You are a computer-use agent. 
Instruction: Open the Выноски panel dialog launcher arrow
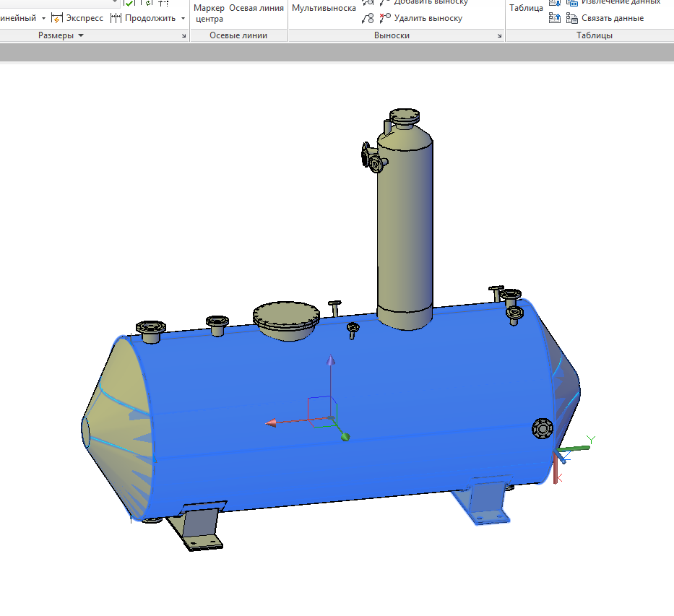(499, 36)
